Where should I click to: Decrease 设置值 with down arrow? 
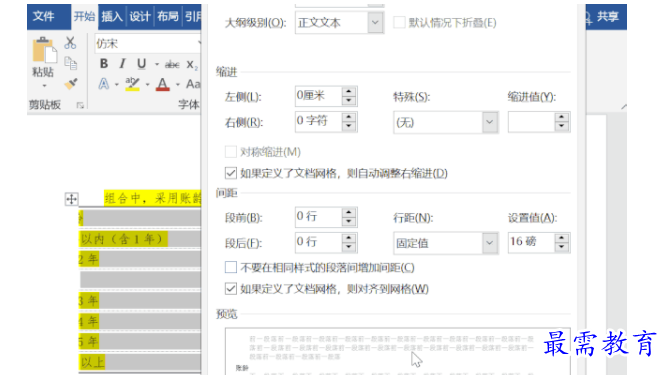point(562,247)
